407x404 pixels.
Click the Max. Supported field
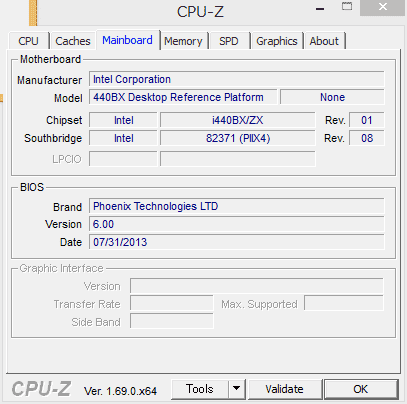pos(344,304)
